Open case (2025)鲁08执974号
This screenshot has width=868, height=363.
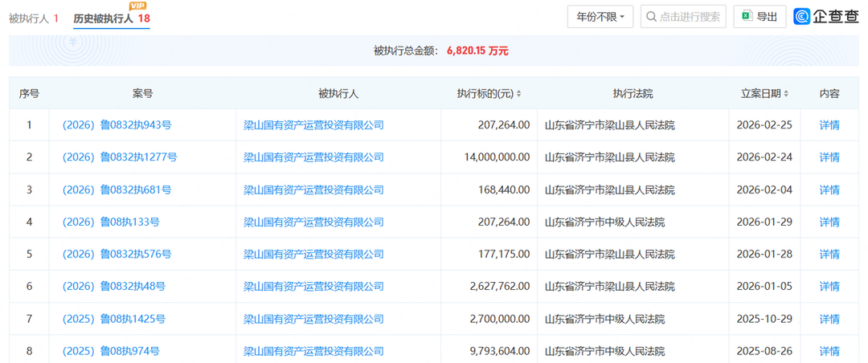111,351
